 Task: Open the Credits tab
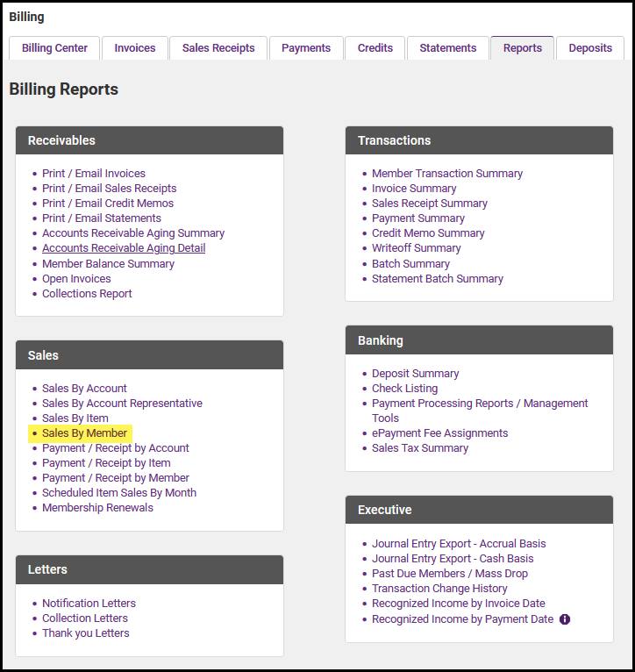point(375,48)
